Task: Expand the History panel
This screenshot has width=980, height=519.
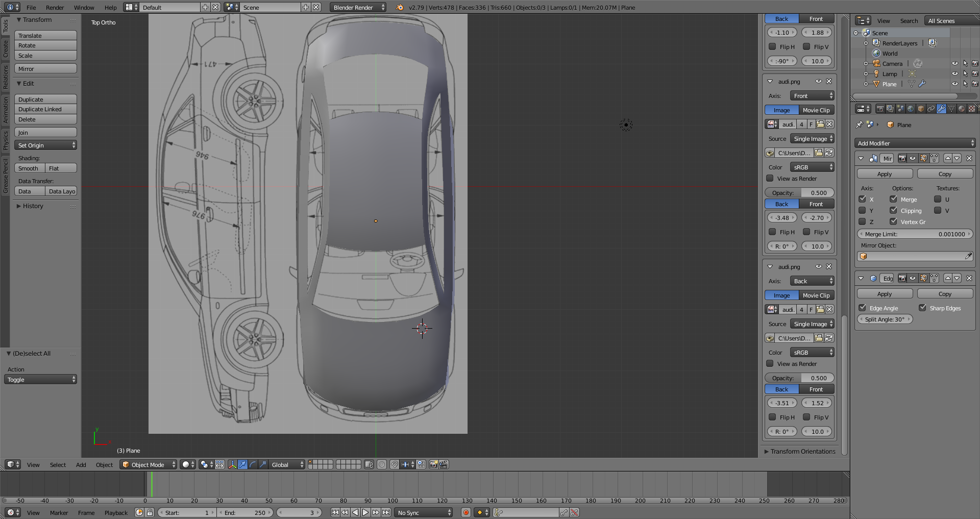Action: click(x=33, y=206)
